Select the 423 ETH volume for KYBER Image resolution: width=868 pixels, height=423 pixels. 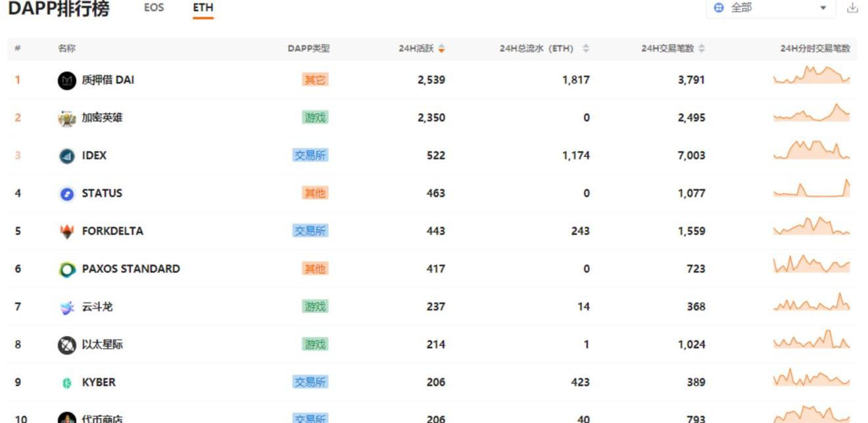click(x=581, y=382)
